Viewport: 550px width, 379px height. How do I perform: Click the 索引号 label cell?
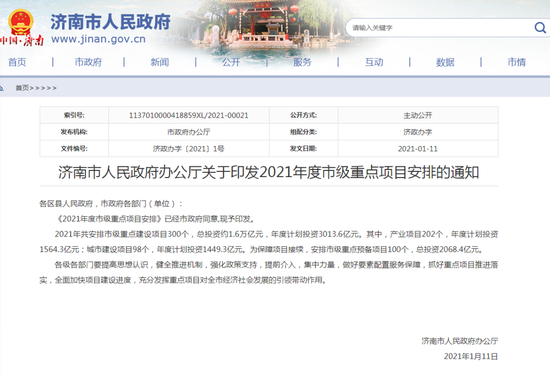(74, 115)
